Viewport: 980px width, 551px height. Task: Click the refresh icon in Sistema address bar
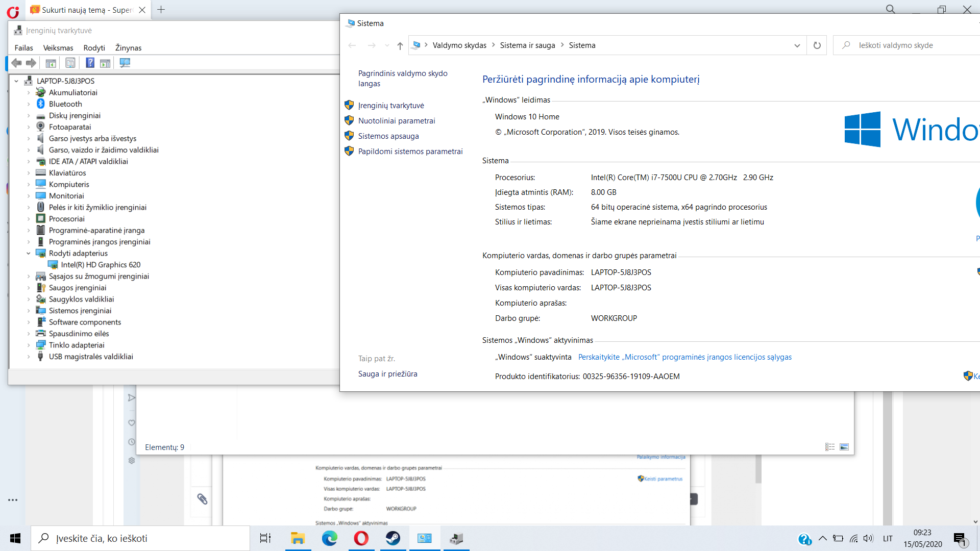pyautogui.click(x=817, y=45)
